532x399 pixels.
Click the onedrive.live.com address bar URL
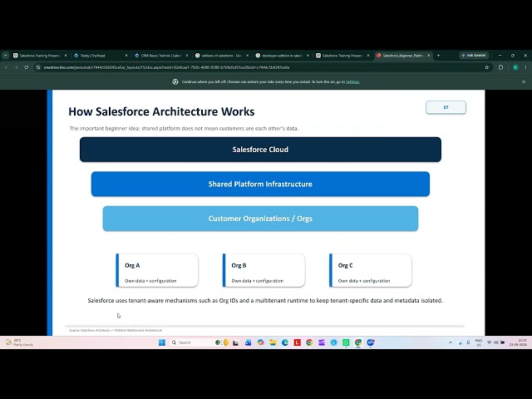tap(166, 67)
